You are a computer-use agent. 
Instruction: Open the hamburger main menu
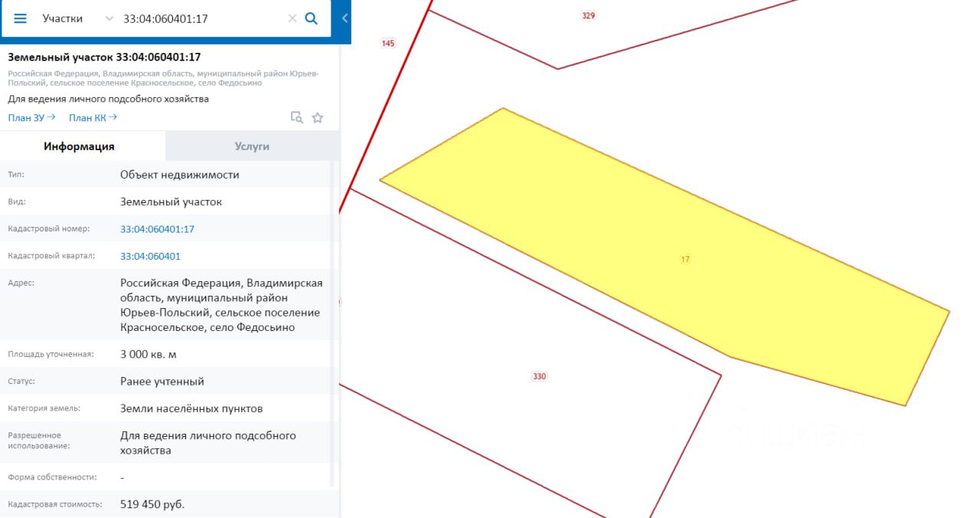(x=21, y=18)
